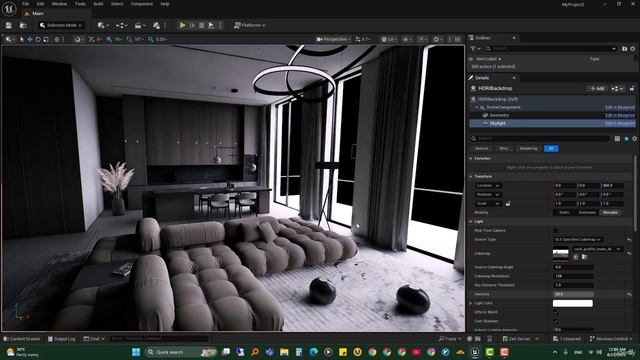Image resolution: width=640 pixels, height=360 pixels.
Task: Click the Save current level icon
Action: click(x=9, y=25)
